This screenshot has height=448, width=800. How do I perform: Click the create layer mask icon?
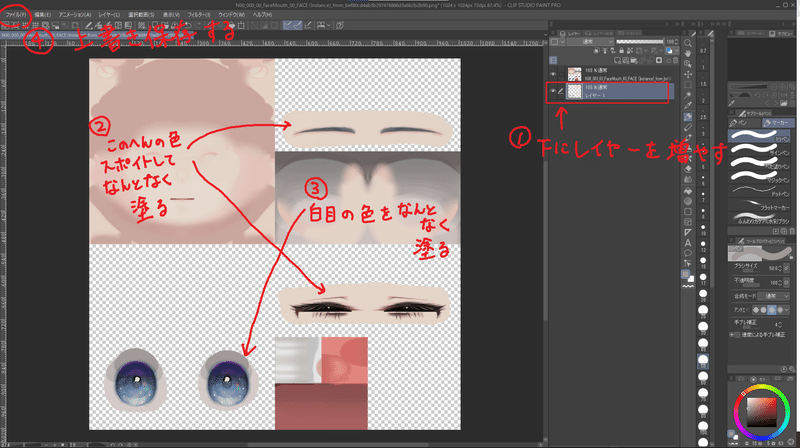[659, 60]
